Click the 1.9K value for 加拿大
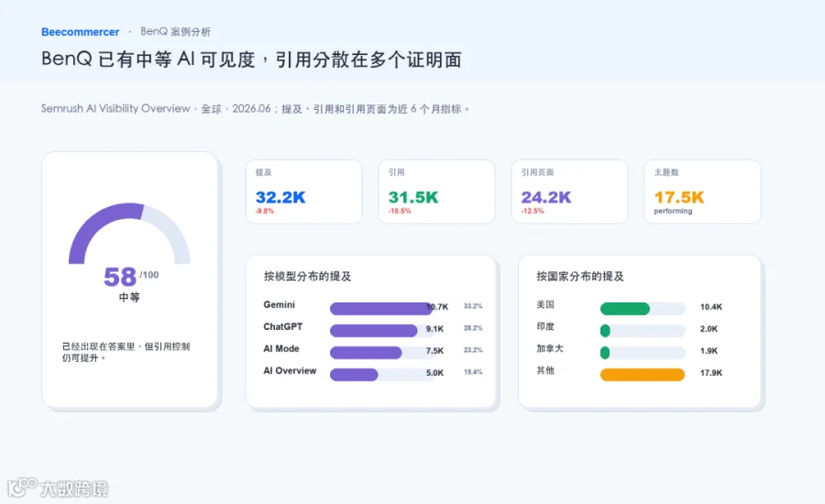Viewport: 825px width, 504px height. [x=709, y=351]
